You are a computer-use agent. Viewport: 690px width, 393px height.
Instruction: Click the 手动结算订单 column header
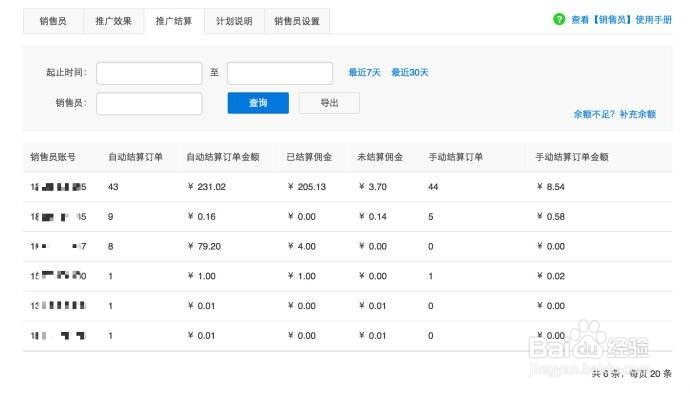pyautogui.click(x=455, y=157)
